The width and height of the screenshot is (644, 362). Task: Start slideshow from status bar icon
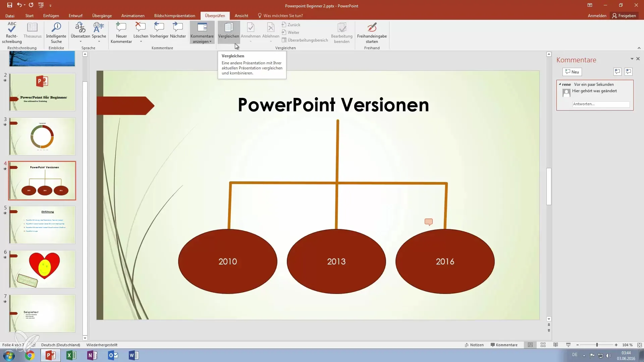click(568, 345)
